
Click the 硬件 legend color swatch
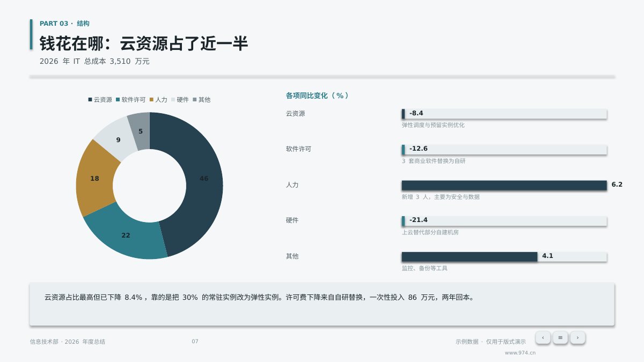point(173,100)
